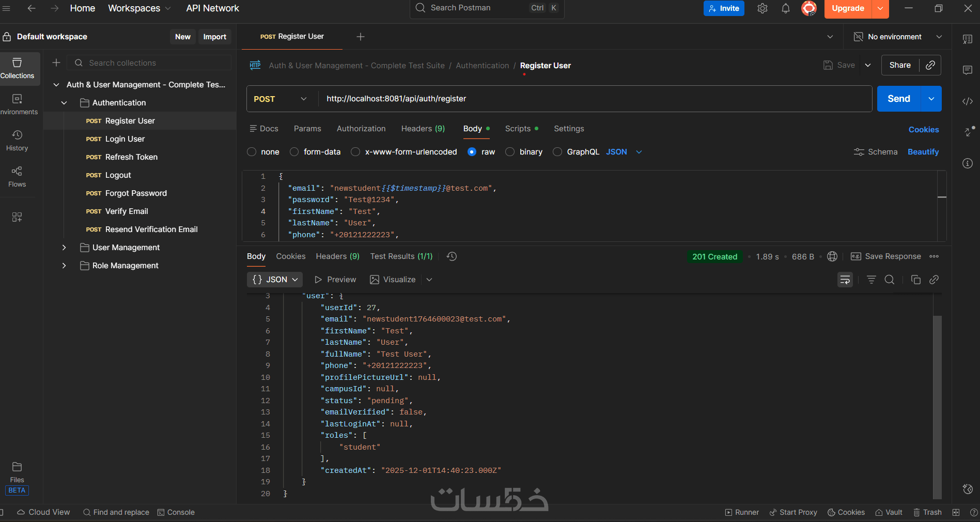The width and height of the screenshot is (980, 522).
Task: Toggle response line wrap icon
Action: coord(845,280)
